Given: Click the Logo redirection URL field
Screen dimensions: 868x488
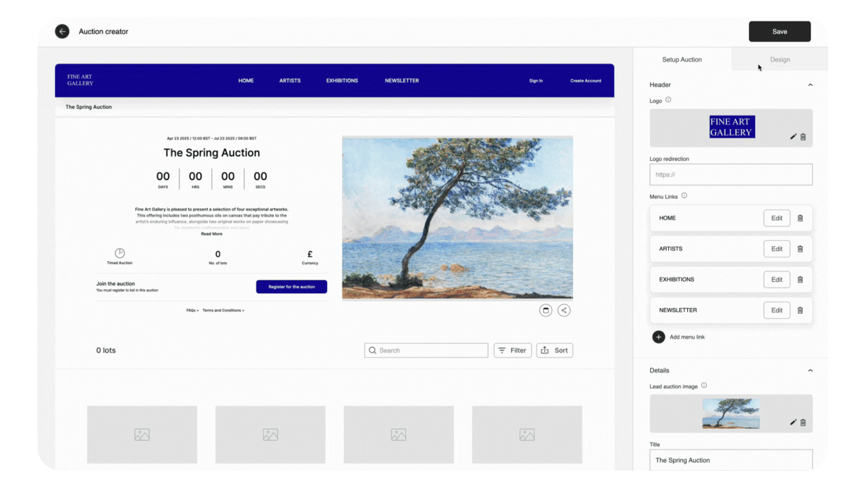Looking at the screenshot, I should point(731,174).
